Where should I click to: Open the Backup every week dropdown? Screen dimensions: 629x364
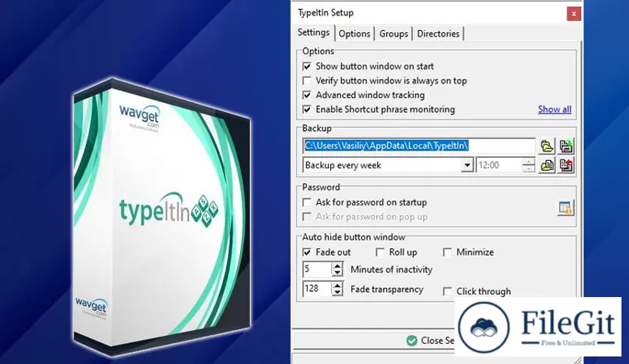467,165
